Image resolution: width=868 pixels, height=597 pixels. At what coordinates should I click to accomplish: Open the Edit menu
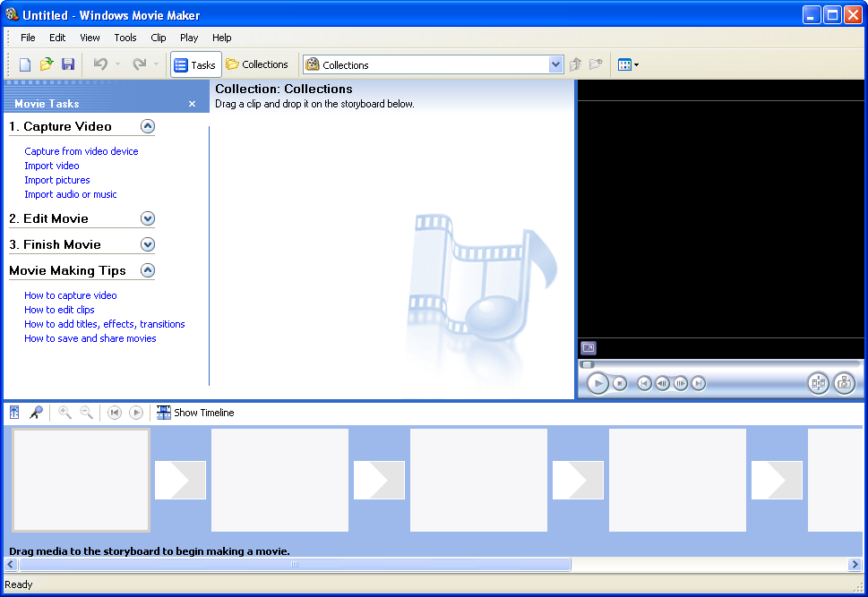tap(57, 38)
